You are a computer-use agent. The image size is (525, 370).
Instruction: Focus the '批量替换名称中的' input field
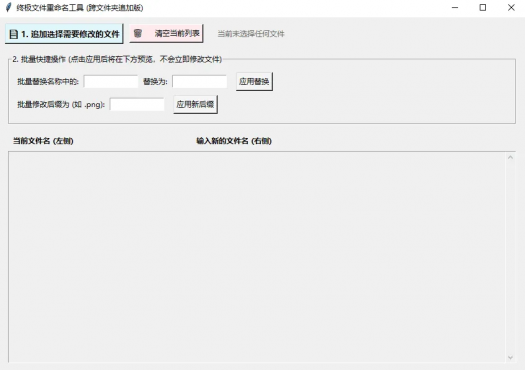point(111,81)
